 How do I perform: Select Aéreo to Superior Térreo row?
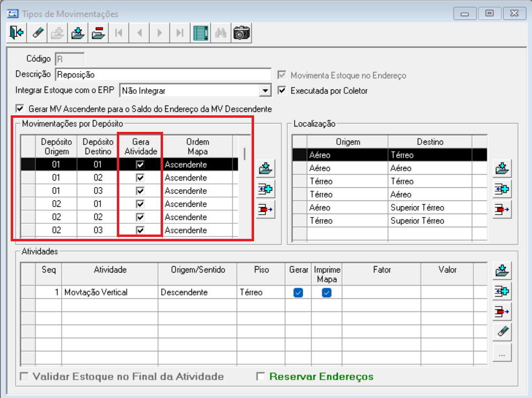[389, 208]
